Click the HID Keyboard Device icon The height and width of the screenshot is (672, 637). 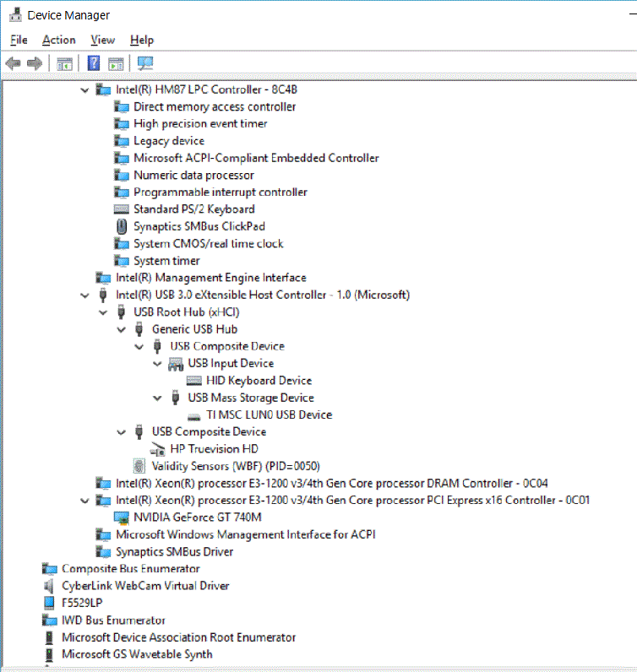(194, 381)
